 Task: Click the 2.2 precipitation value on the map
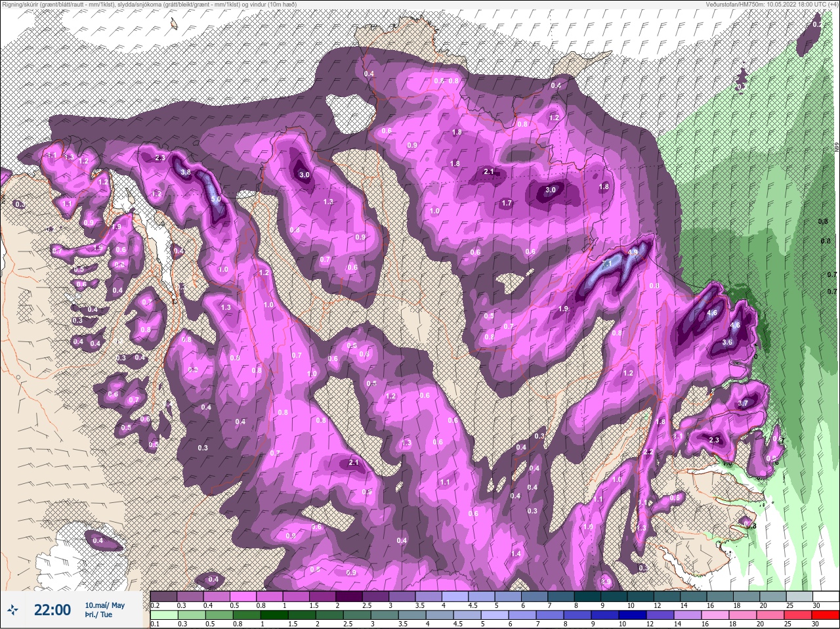point(648,452)
